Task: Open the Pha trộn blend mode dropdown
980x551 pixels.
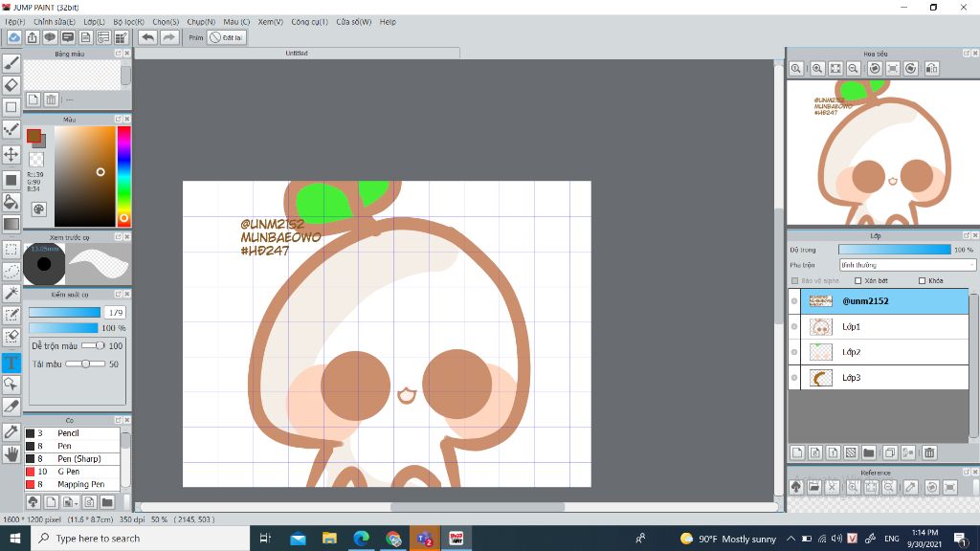Action: [907, 265]
